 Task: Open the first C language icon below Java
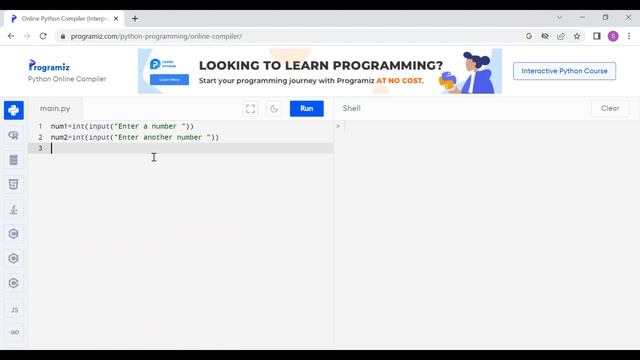pyautogui.click(x=13, y=234)
